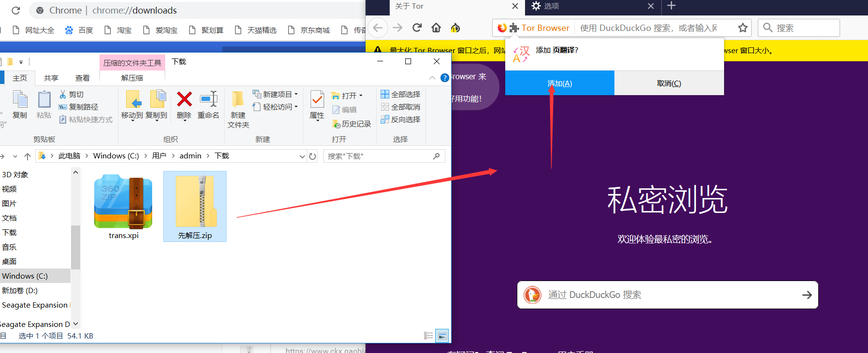This screenshot has height=353, width=868.
Task: Bookmark page with star icon in Tor
Action: click(x=743, y=28)
